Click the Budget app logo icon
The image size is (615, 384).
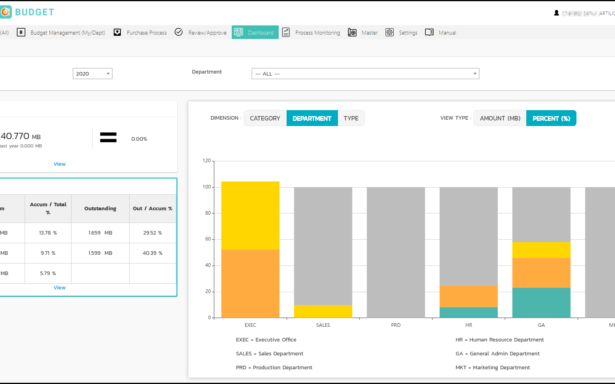tap(5, 12)
